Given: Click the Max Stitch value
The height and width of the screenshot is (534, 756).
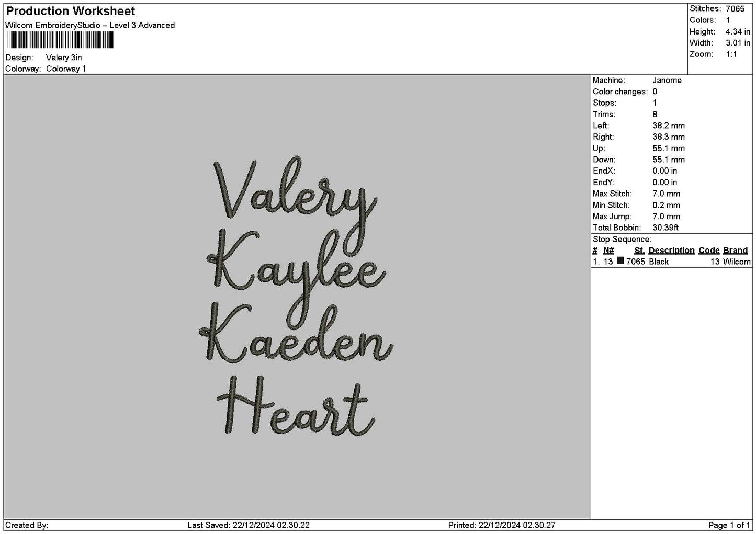Looking at the screenshot, I should coord(667,194).
